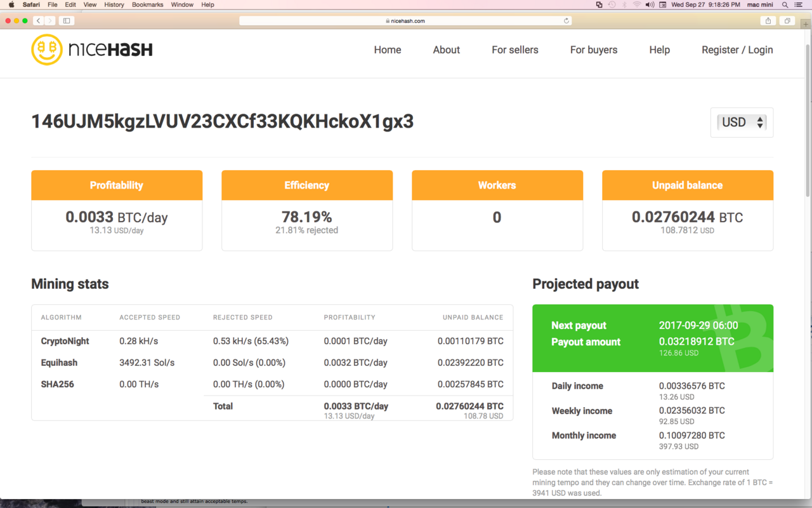Click the CryptoNight algorithm row
The width and height of the screenshot is (812, 508).
[272, 341]
